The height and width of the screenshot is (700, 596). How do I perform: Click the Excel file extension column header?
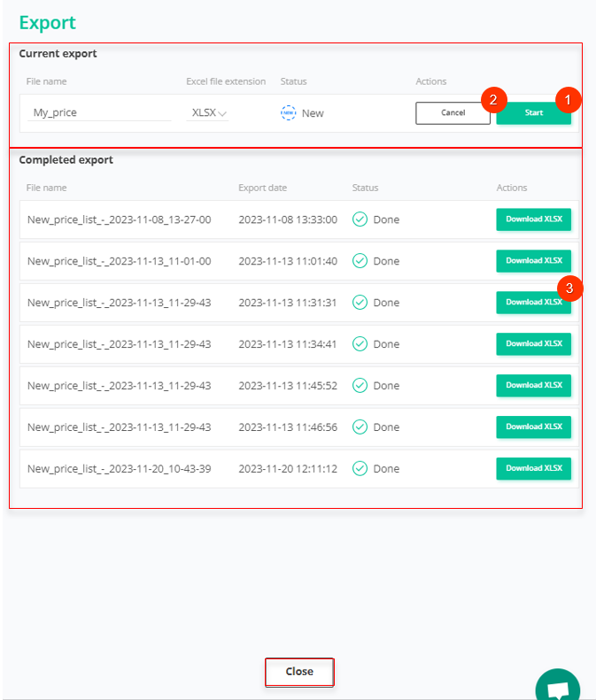point(226,81)
